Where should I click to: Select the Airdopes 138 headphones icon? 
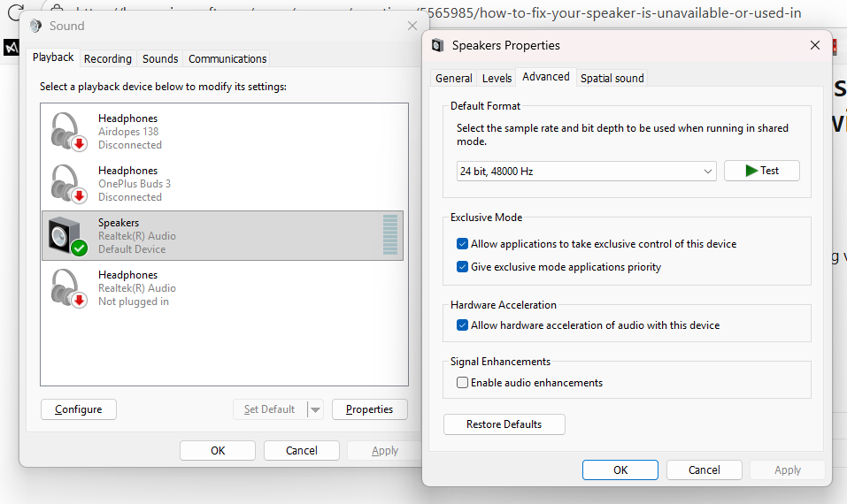click(69, 132)
